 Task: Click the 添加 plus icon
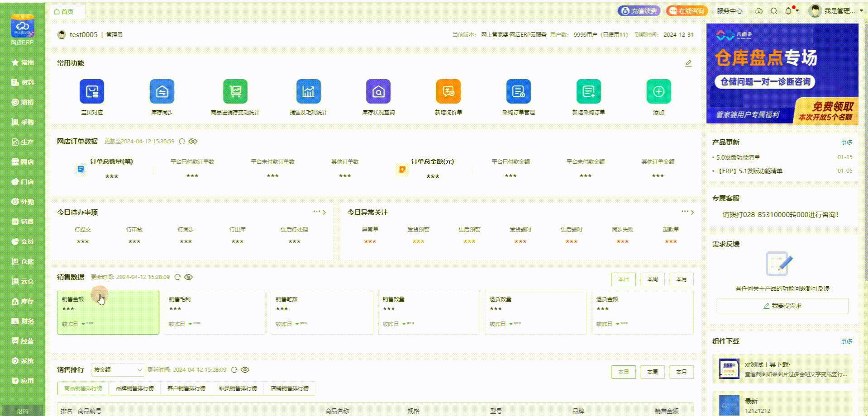(x=659, y=91)
